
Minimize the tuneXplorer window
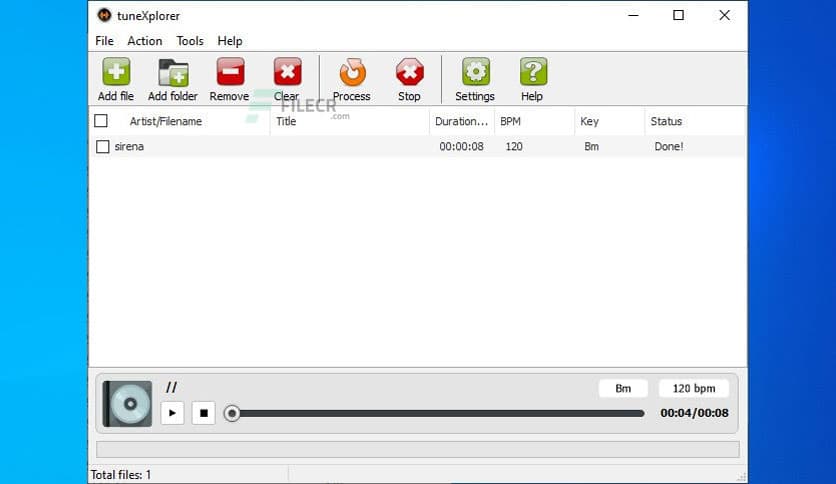pyautogui.click(x=633, y=15)
